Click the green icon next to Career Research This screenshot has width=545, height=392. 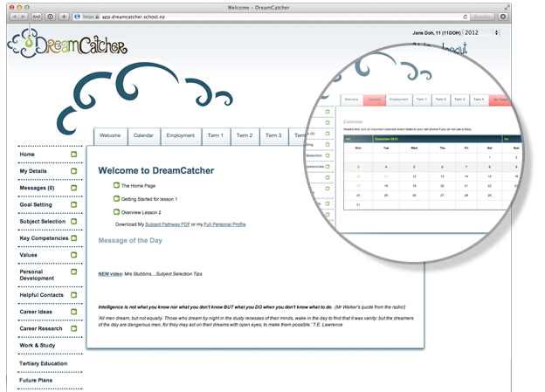[73, 328]
